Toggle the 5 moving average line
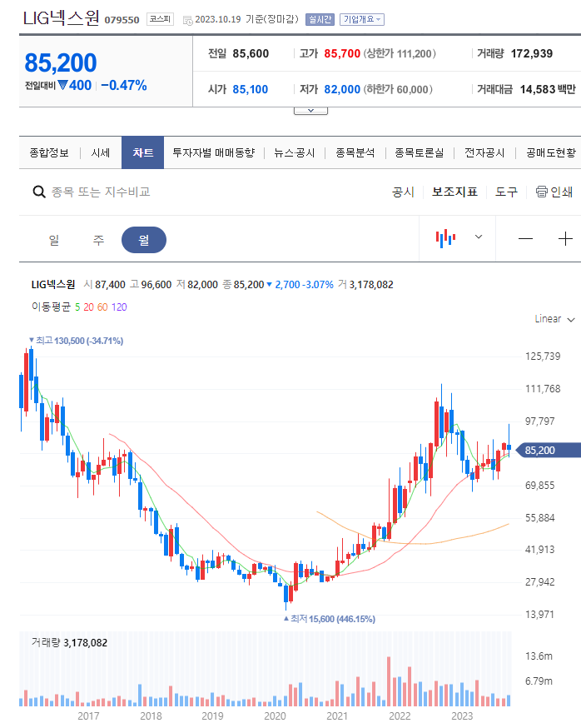This screenshot has width=581, height=728. [77, 307]
